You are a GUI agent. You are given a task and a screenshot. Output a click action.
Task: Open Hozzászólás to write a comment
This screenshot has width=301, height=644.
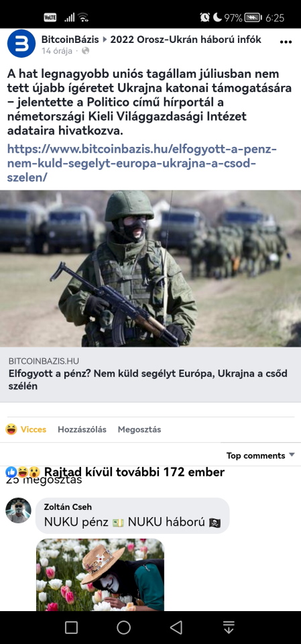click(82, 429)
